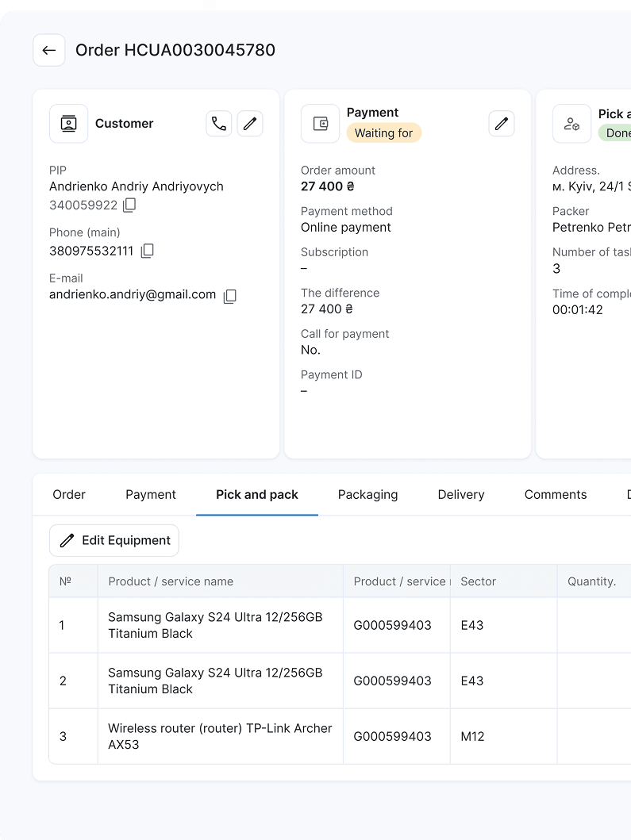This screenshot has height=840, width=631.
Task: Go back using the arrow button
Action: tap(48, 50)
